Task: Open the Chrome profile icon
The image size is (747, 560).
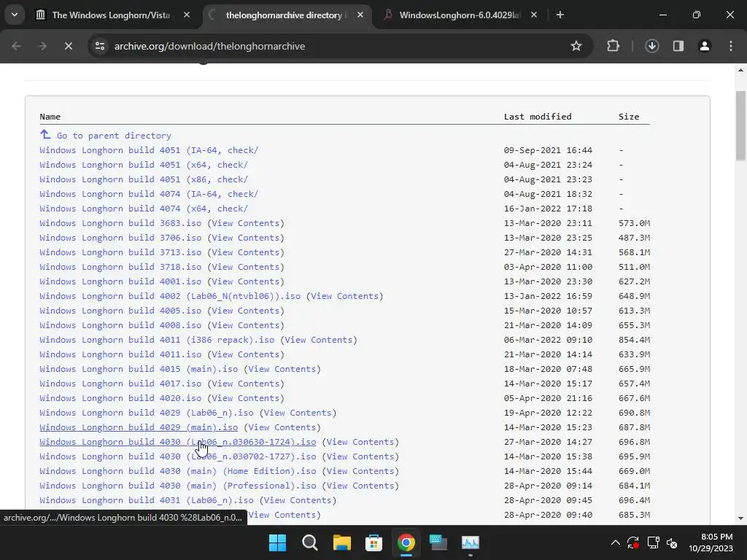Action: click(704, 46)
